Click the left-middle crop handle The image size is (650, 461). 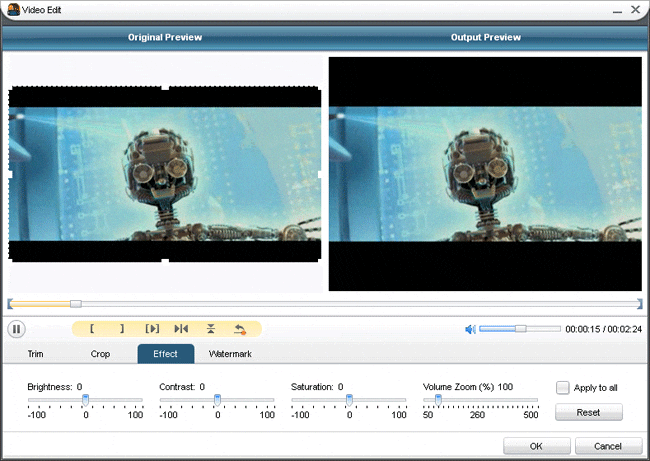point(10,175)
